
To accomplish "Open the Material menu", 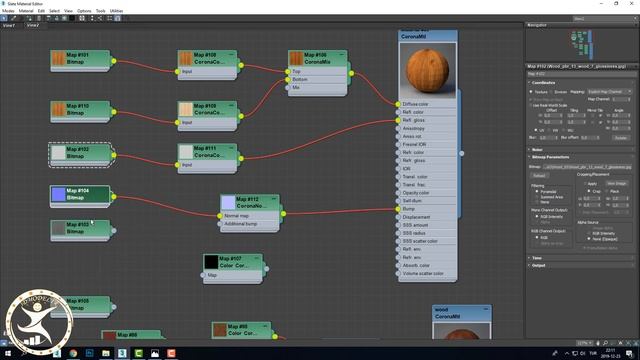I will click(x=26, y=11).
